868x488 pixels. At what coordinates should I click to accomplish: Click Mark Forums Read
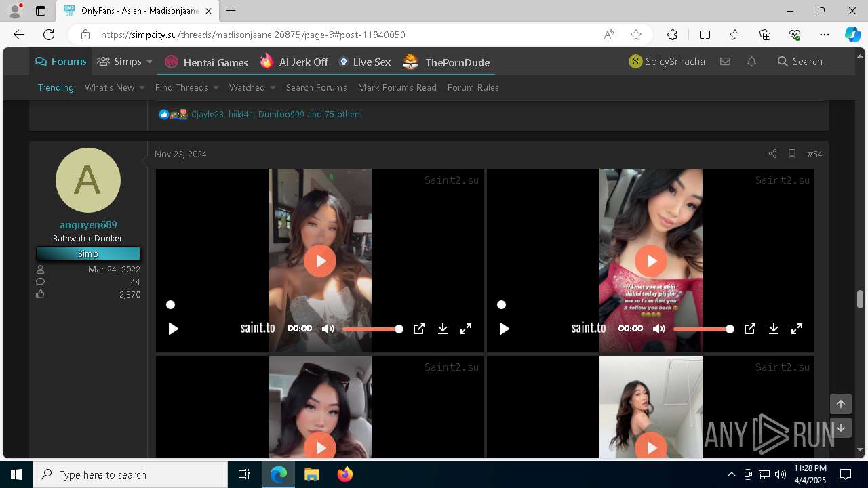point(397,87)
